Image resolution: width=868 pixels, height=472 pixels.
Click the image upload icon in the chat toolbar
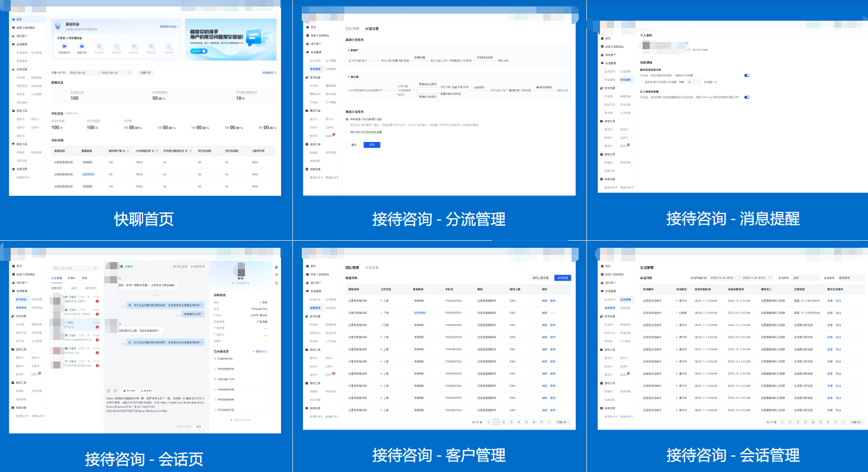tap(114, 390)
